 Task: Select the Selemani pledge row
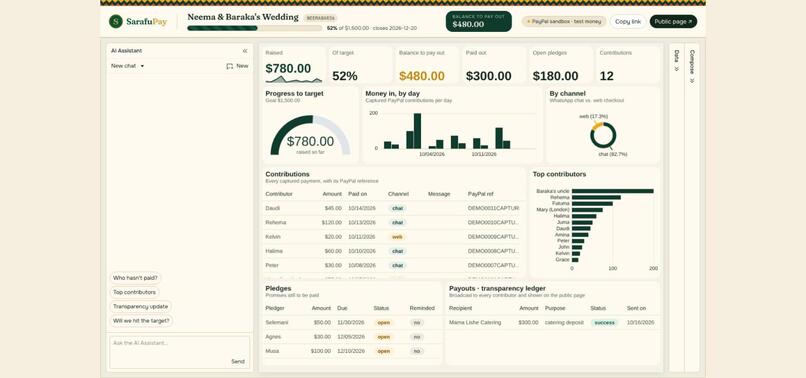[352, 322]
